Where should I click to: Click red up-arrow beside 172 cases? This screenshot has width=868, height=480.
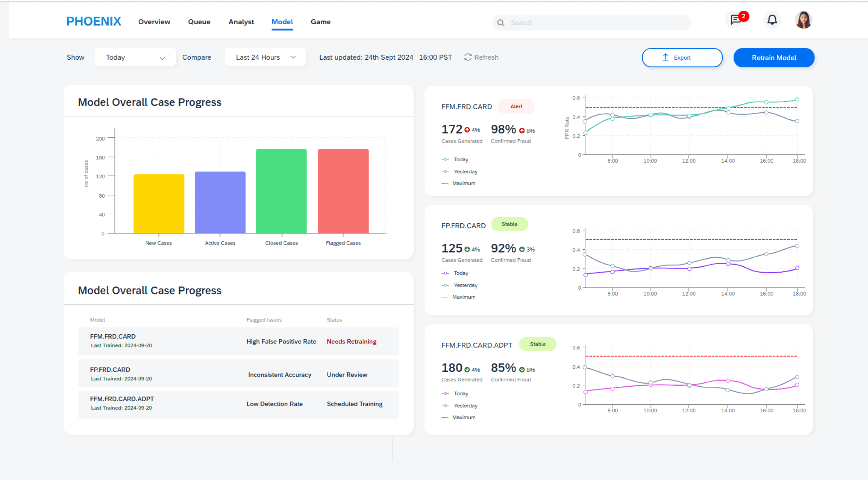coord(467,130)
